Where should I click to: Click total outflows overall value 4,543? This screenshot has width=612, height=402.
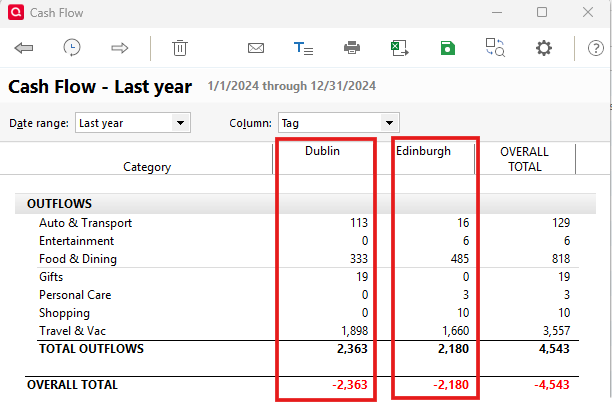[554, 349]
